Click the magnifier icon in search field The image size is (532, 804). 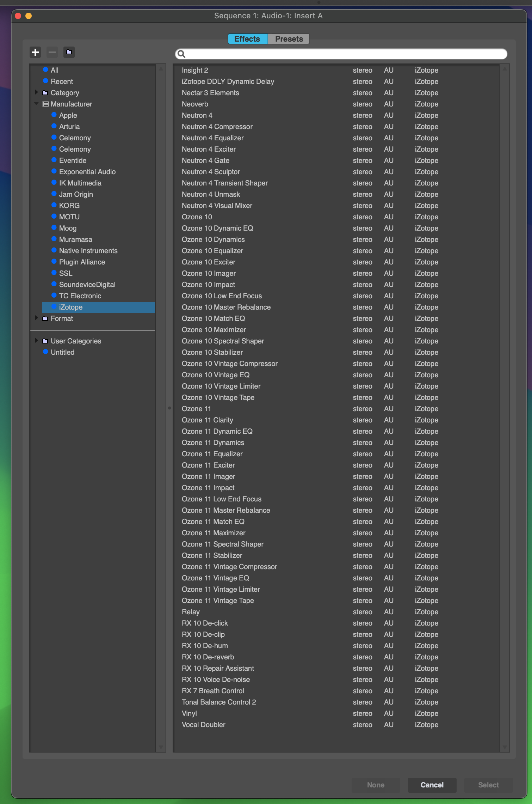181,54
